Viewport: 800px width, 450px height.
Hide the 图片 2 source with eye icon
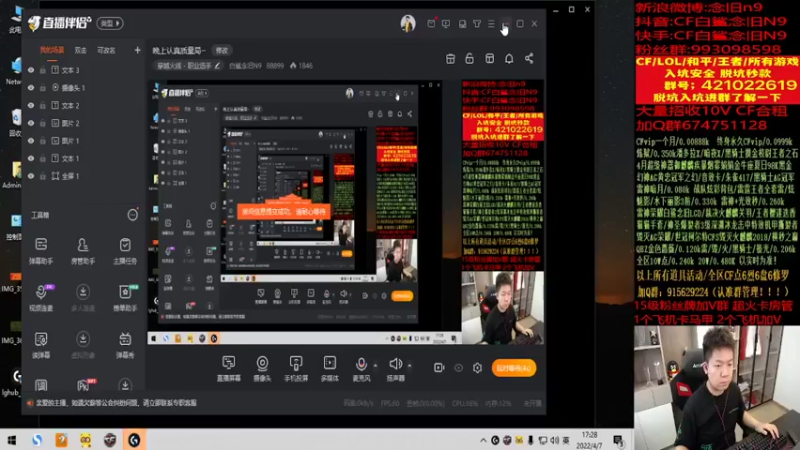click(x=31, y=123)
